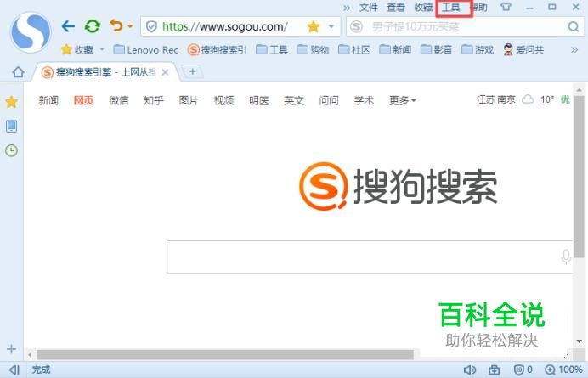Select the 网页 search category
This screenshot has height=378, width=588.
83,100
